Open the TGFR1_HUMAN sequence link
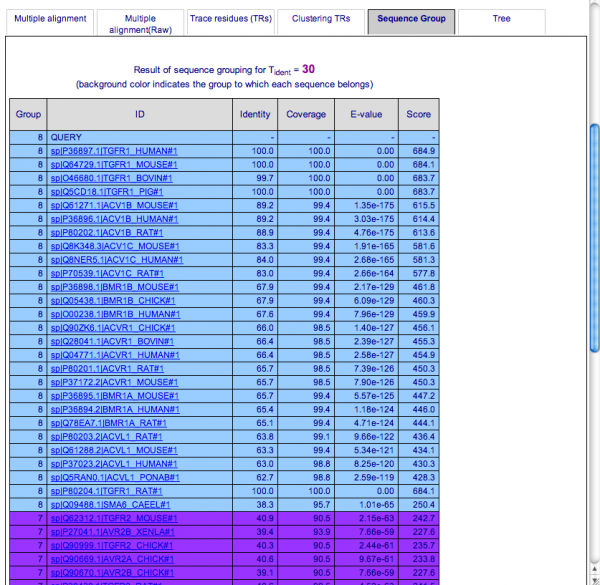This screenshot has height=585, width=600. pyautogui.click(x=113, y=150)
